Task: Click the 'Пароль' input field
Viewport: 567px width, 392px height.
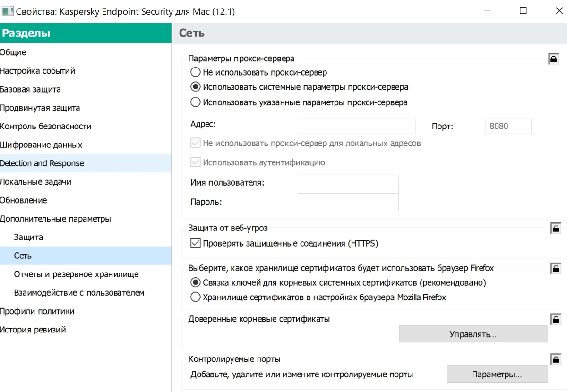Action: [x=348, y=202]
